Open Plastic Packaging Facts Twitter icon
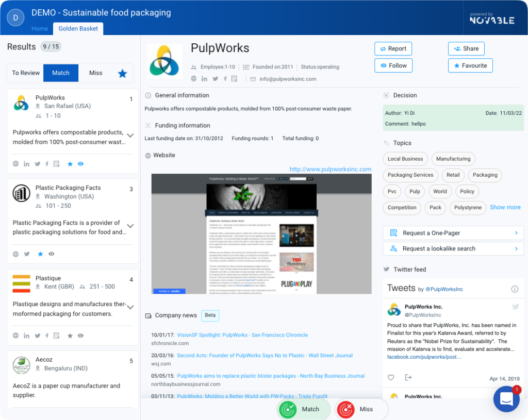 (x=27, y=254)
